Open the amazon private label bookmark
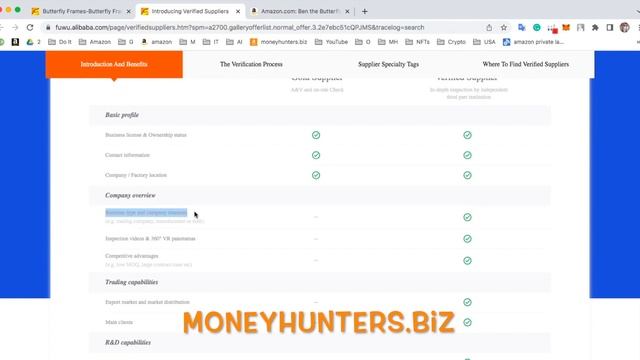 533,42
